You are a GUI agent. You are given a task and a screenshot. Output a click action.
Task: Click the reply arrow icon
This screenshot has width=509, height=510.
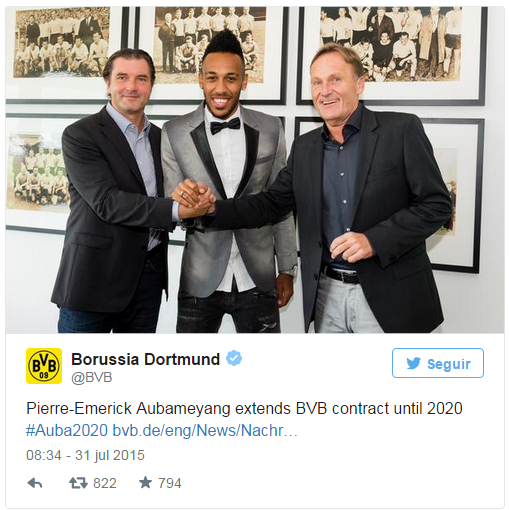[x=35, y=483]
